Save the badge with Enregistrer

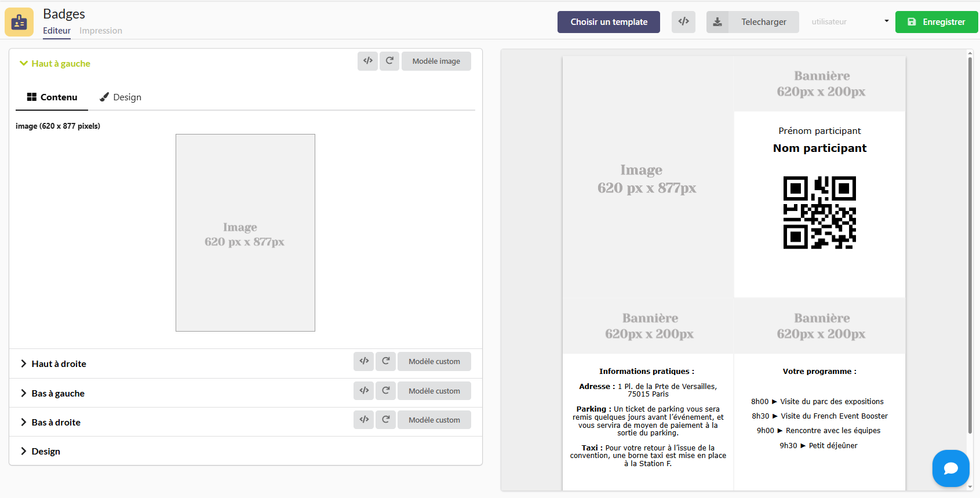[x=936, y=22]
